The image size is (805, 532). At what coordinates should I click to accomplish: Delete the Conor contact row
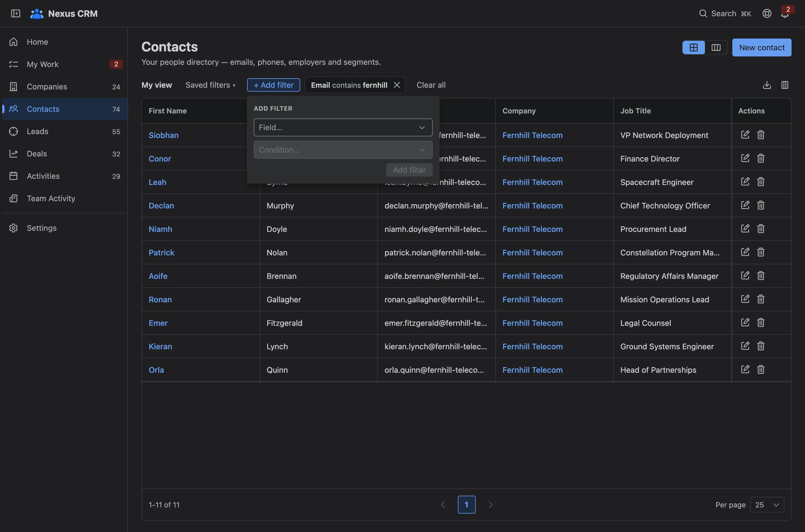(x=761, y=158)
